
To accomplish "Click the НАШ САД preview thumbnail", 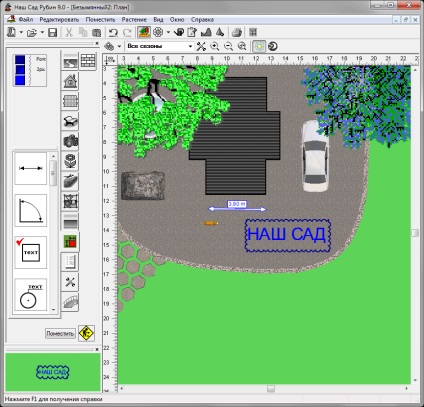I will (x=53, y=372).
